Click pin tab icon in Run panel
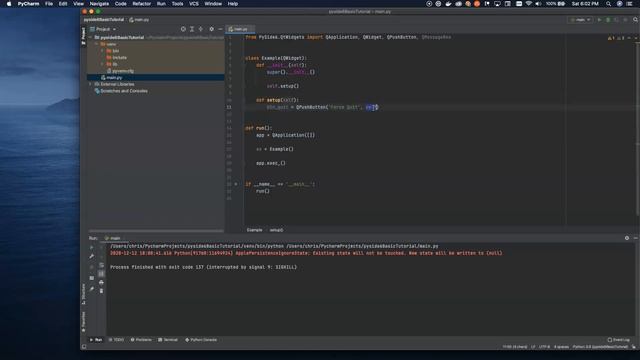 point(91,289)
